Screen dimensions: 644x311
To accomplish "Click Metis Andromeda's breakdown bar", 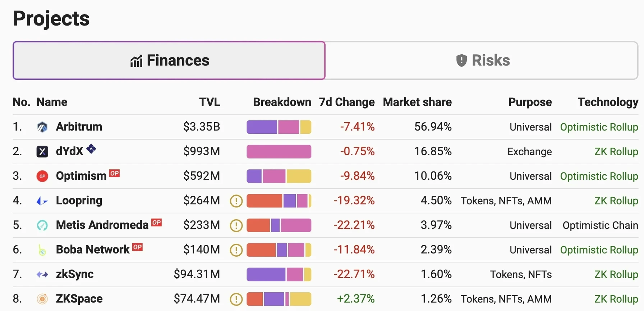I will (x=279, y=225).
